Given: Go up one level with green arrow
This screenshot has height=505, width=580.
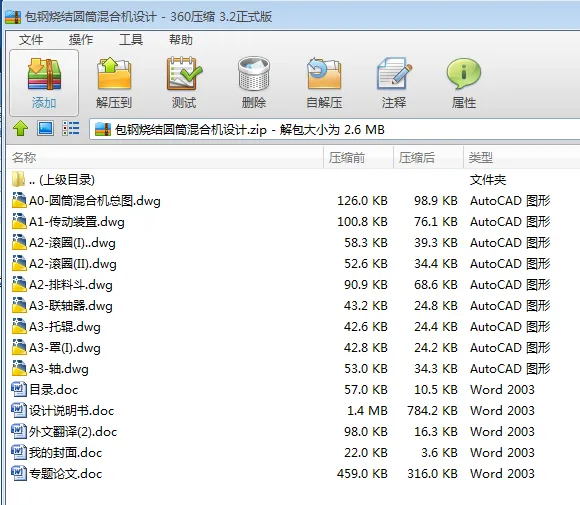Looking at the screenshot, I should click(x=20, y=129).
